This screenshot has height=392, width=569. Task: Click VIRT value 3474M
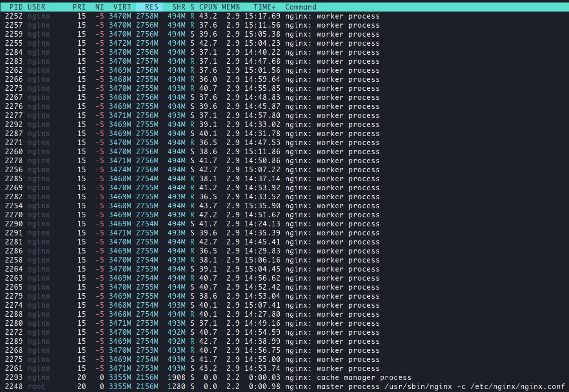(x=120, y=170)
